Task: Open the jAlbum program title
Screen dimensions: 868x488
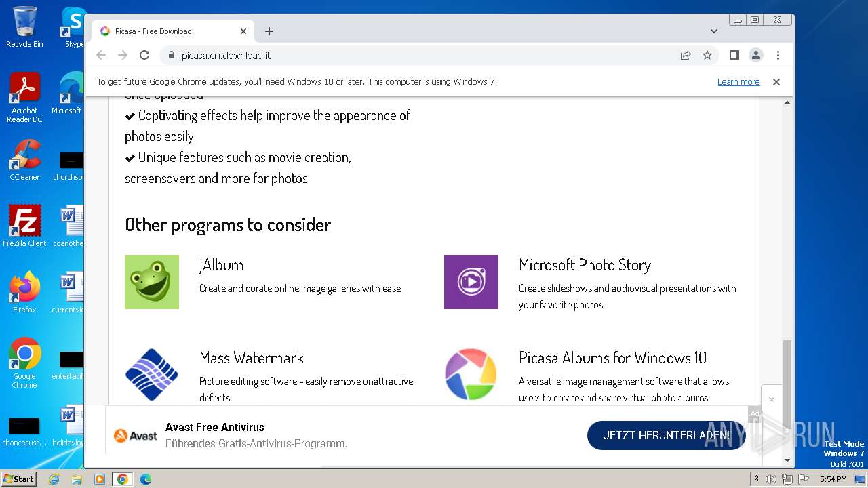Action: click(x=221, y=265)
